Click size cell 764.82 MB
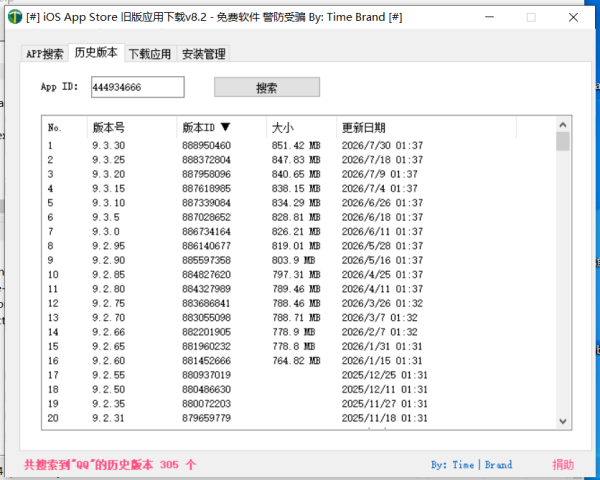The height and width of the screenshot is (480, 600). (296, 361)
